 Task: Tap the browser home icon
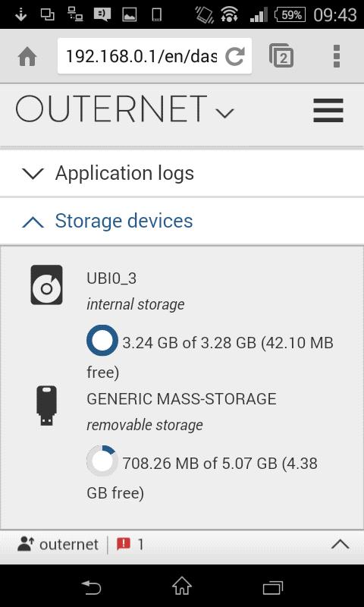coord(27,57)
